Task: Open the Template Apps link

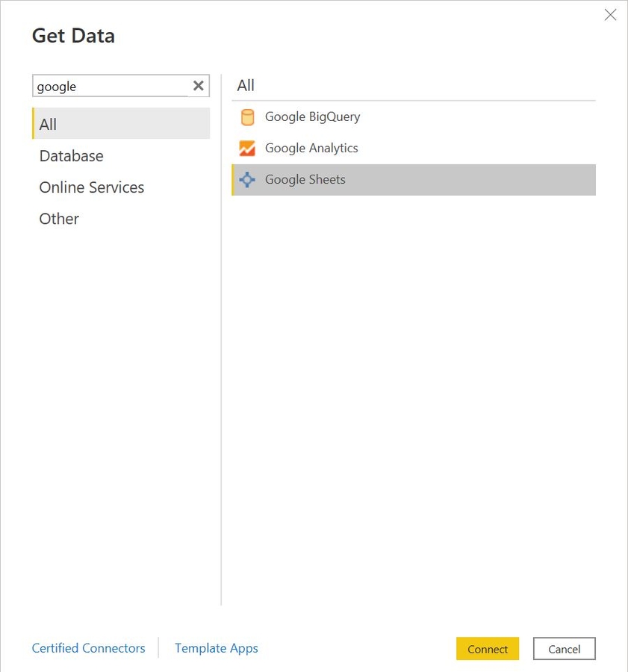Action: pos(216,648)
